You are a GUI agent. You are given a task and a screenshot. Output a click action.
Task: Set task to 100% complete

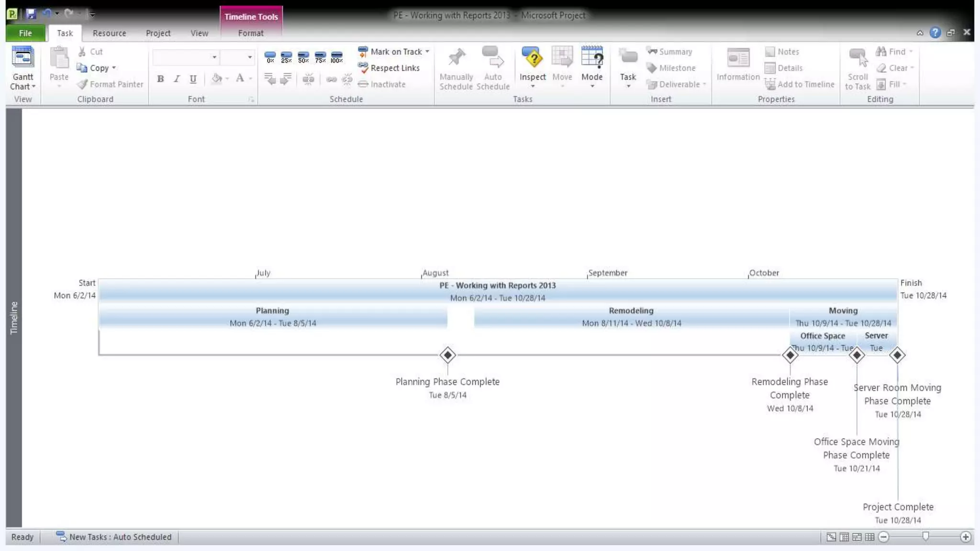coord(336,57)
